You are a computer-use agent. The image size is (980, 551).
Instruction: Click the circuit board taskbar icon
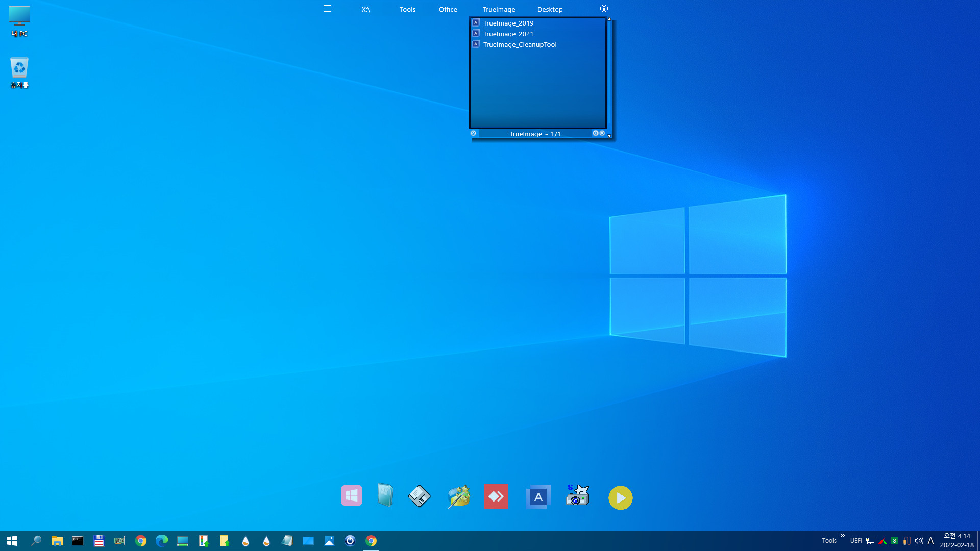click(x=119, y=541)
